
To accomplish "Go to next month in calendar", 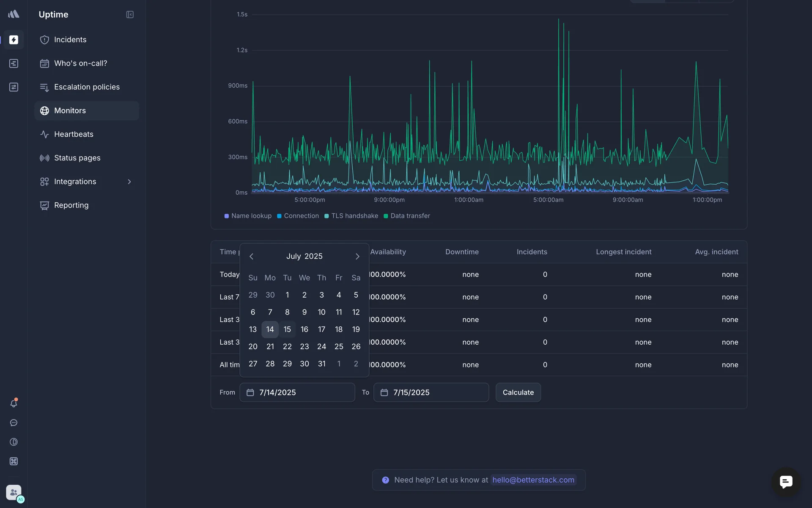I will tap(357, 257).
